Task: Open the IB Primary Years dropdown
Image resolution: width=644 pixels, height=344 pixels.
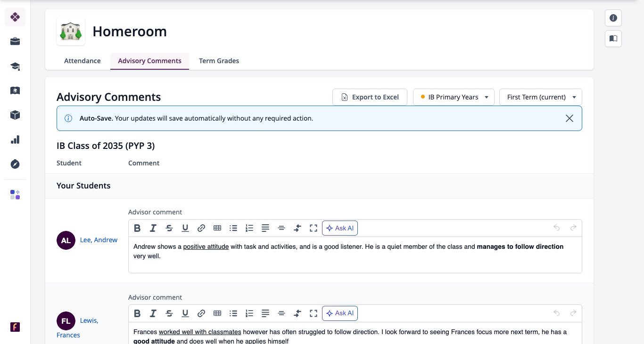Action: (x=454, y=97)
